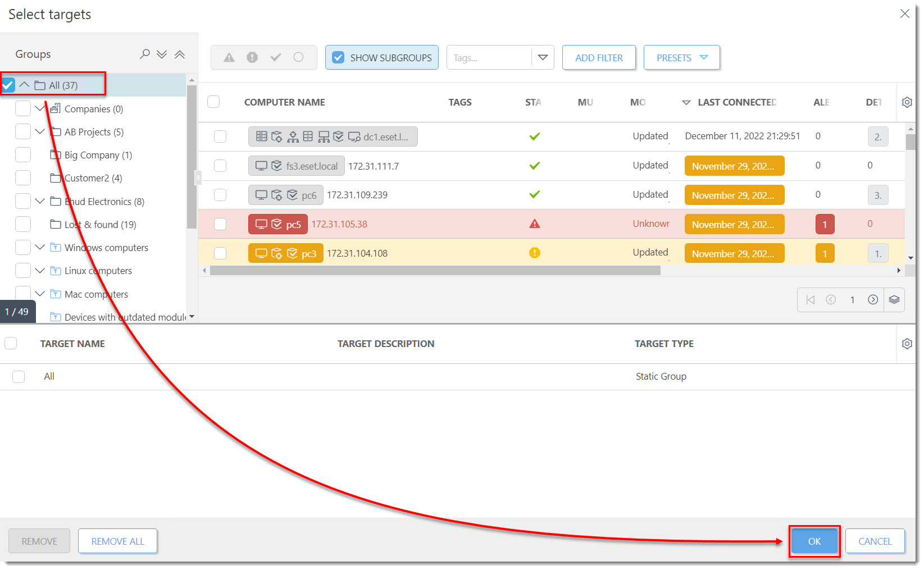Filter by OK checkmark status icon

[x=275, y=57]
